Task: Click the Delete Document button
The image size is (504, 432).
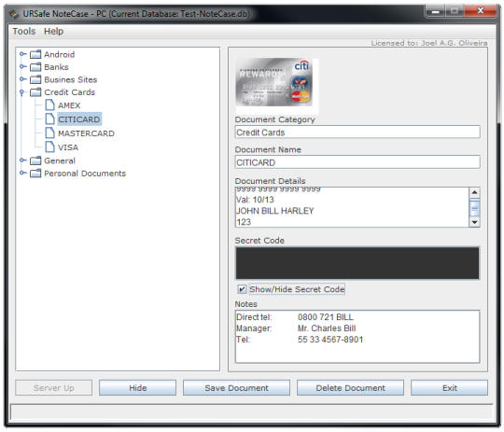Action: coord(350,388)
